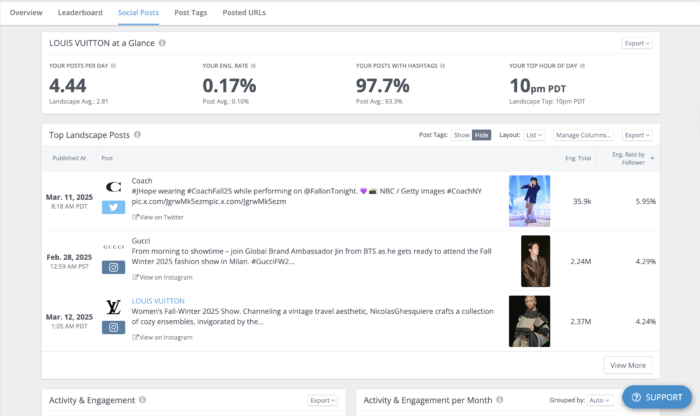Switch to the Leaderboard tab

tap(80, 12)
